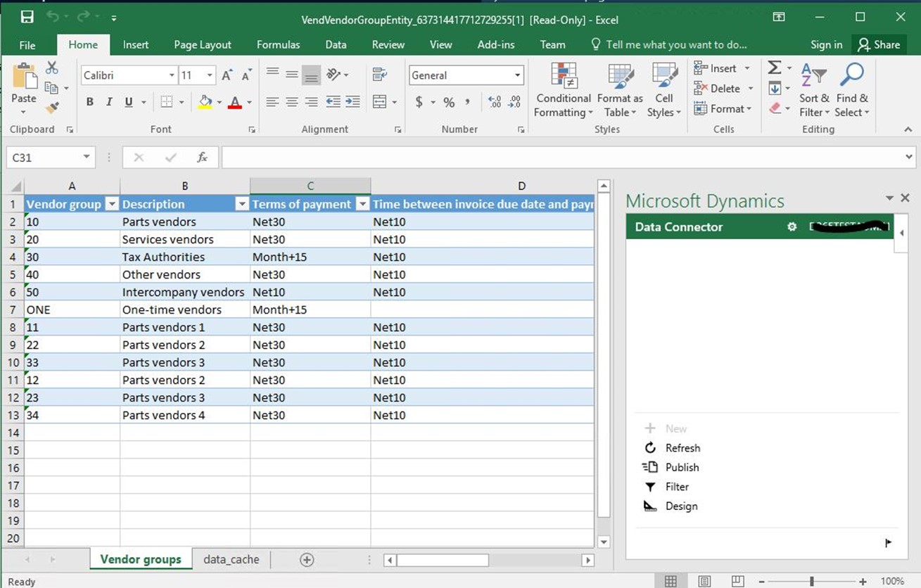The width and height of the screenshot is (921, 588).
Task: Add a new sheet with plus icon
Action: (x=307, y=560)
